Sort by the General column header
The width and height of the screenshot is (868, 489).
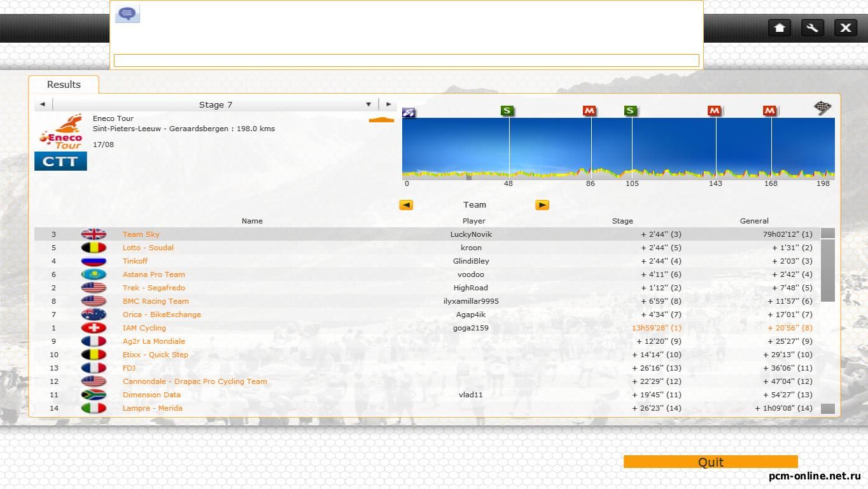click(754, 221)
